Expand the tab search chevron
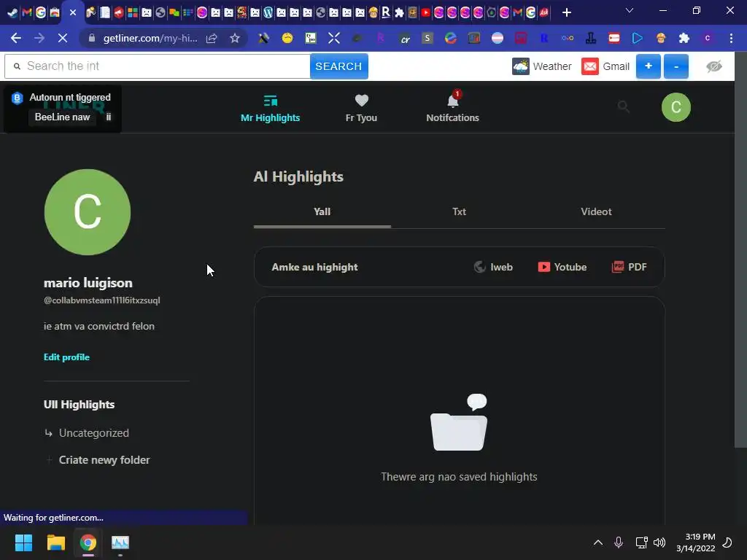The width and height of the screenshot is (747, 560). point(630,10)
